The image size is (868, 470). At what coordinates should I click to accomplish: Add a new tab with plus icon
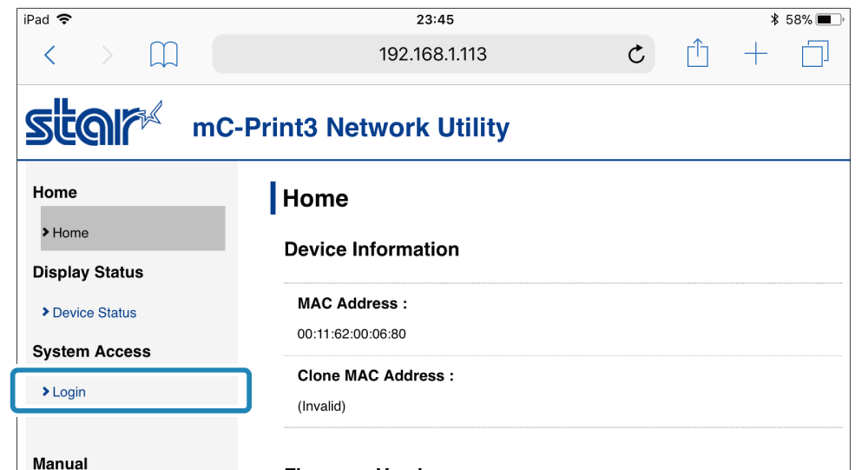(x=756, y=55)
